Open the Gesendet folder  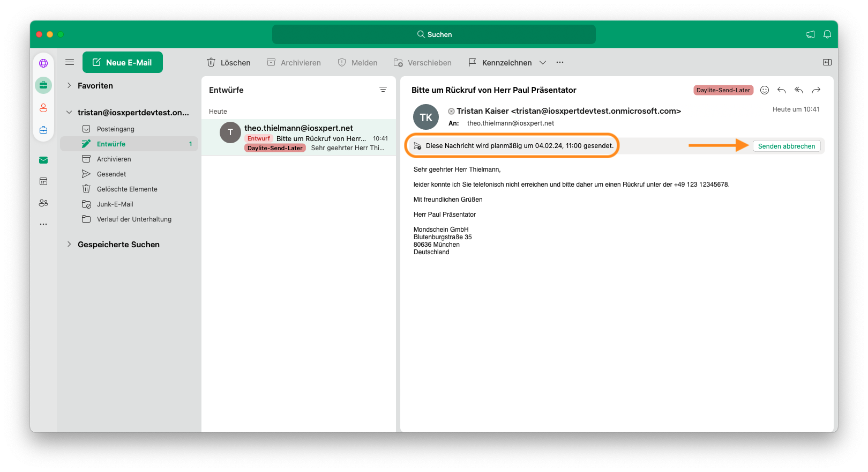[x=129, y=174]
